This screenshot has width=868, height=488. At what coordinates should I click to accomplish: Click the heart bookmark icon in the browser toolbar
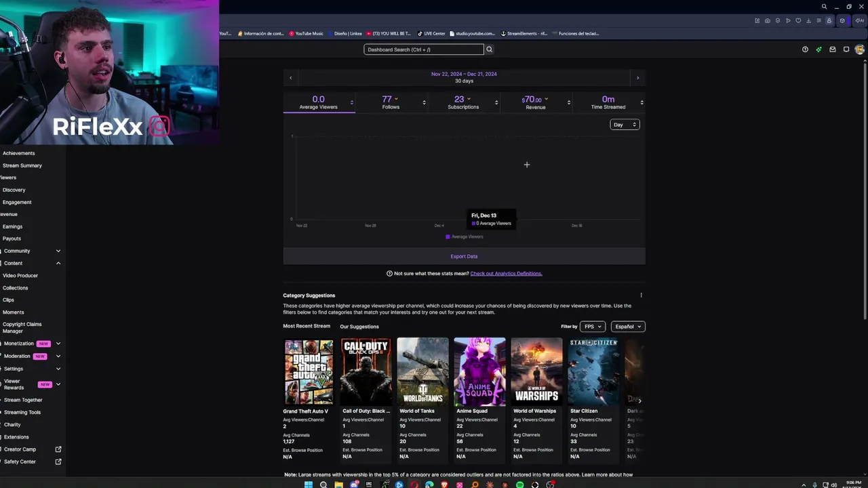click(798, 20)
